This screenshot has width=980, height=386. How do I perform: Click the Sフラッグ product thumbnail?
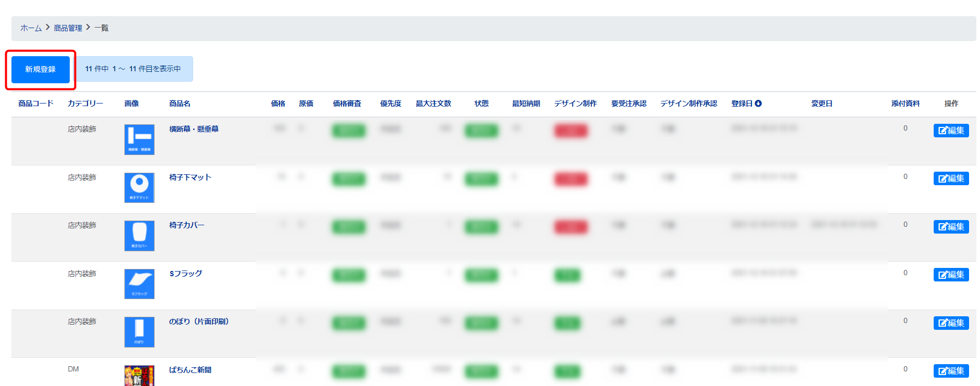(x=139, y=284)
